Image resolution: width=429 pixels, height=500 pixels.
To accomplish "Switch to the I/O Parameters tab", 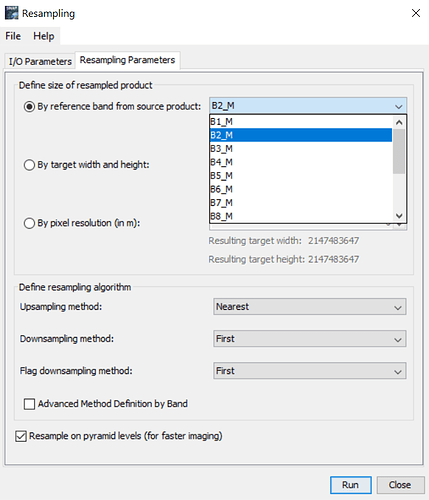I will coord(40,61).
